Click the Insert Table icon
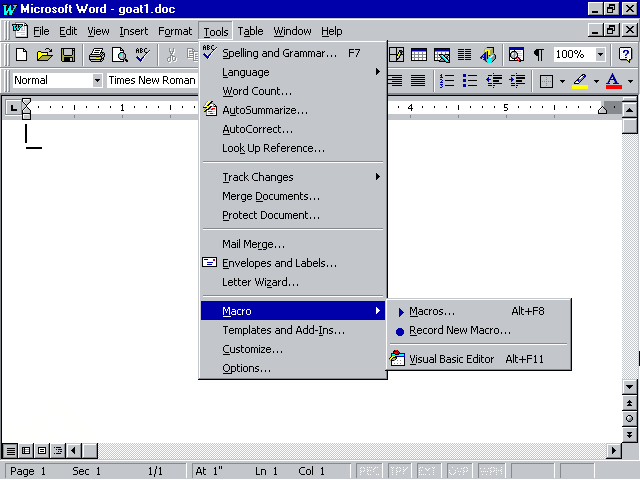 tap(419, 54)
